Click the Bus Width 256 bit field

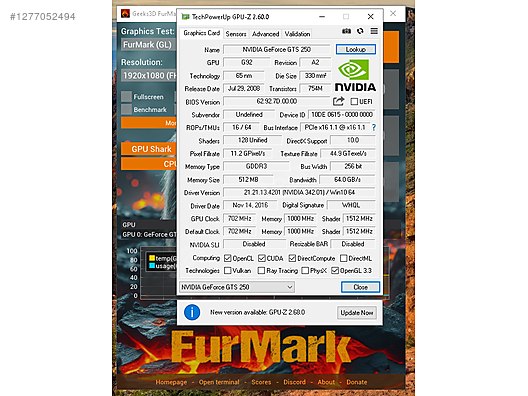point(353,166)
